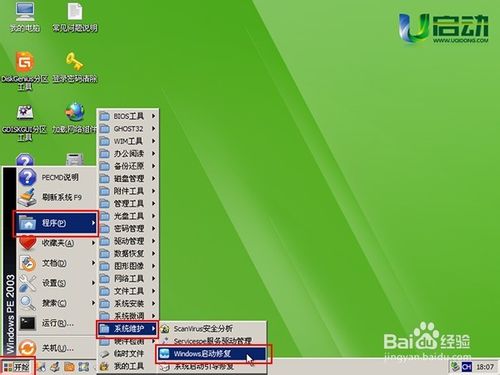Image resolution: width=500 pixels, height=375 pixels.
Task: Expand the 管理工具 submenu arrow
Action: click(153, 203)
